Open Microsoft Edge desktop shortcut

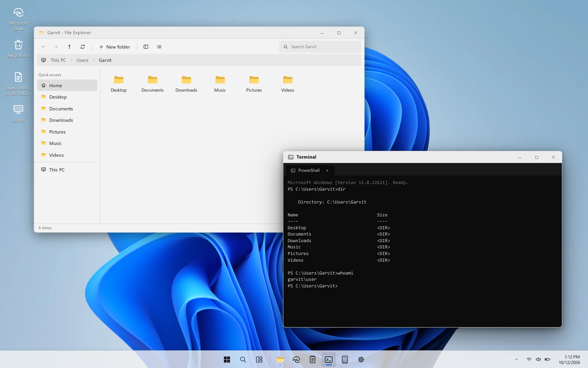point(18,19)
